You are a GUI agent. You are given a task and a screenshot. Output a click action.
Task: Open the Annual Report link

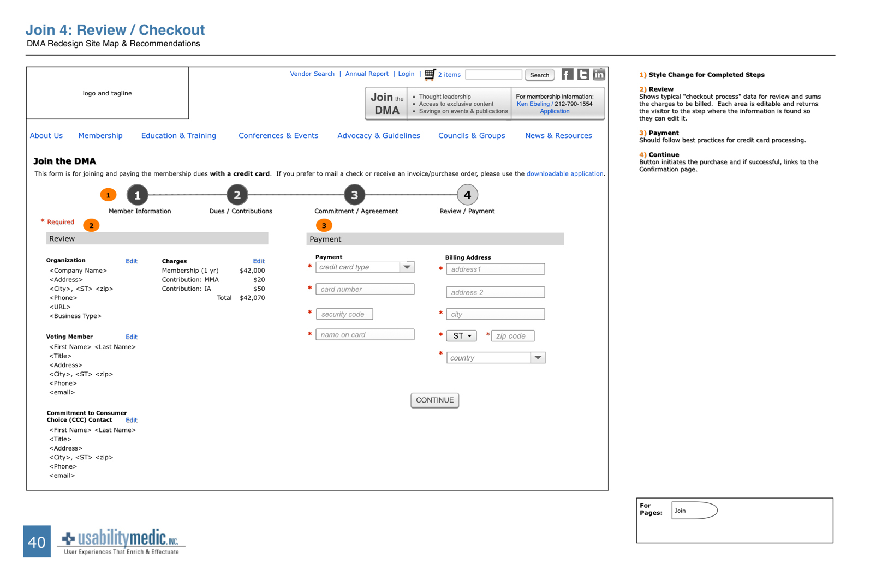point(367,74)
